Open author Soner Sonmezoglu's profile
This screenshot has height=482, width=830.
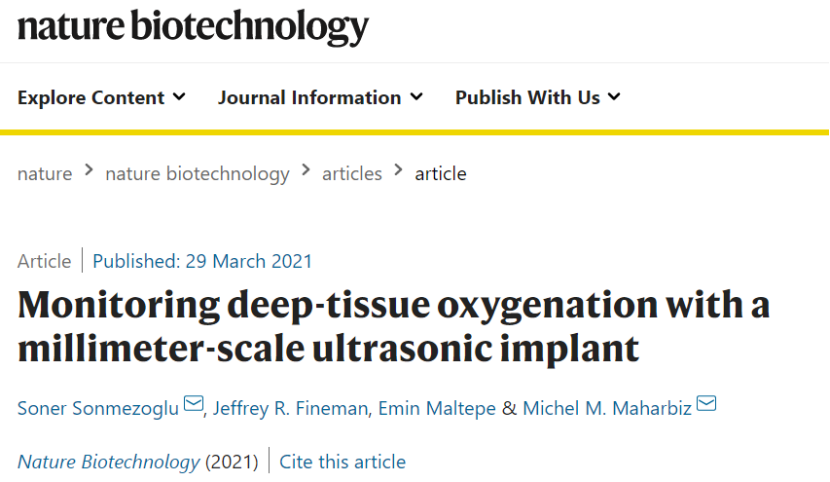tap(98, 408)
